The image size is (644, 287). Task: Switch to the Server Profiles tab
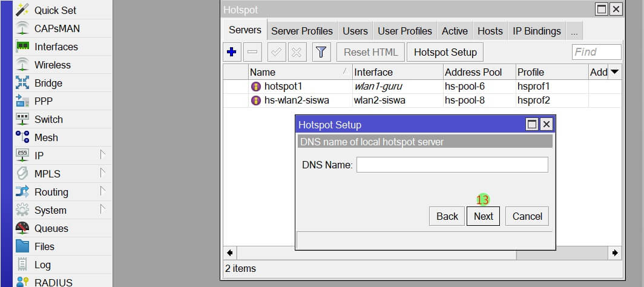[x=301, y=31]
